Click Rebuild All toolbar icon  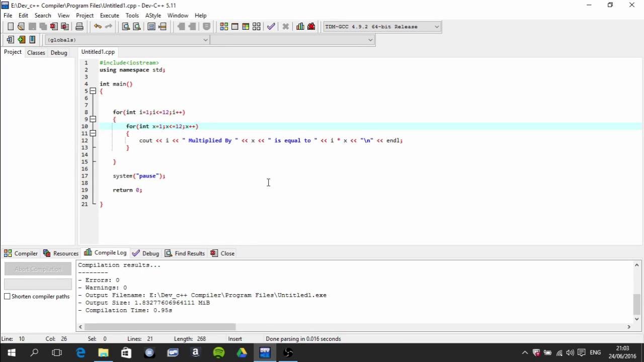257,27
